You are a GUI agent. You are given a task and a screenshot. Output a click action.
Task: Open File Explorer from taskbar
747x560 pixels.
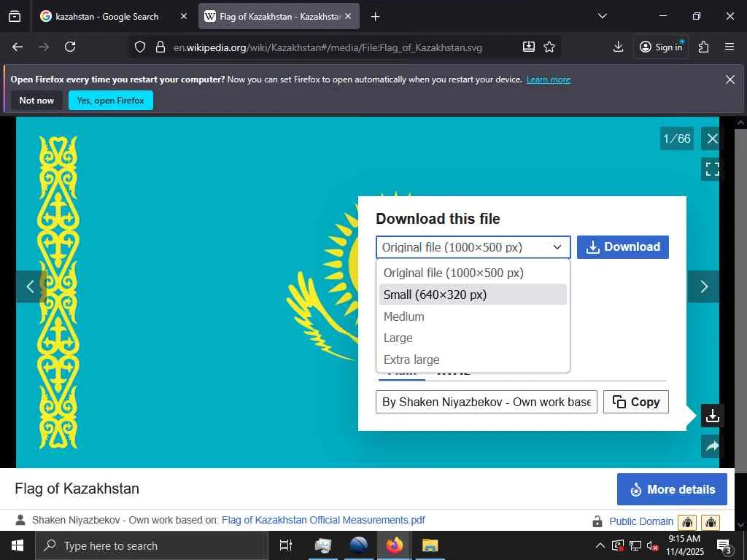point(430,545)
